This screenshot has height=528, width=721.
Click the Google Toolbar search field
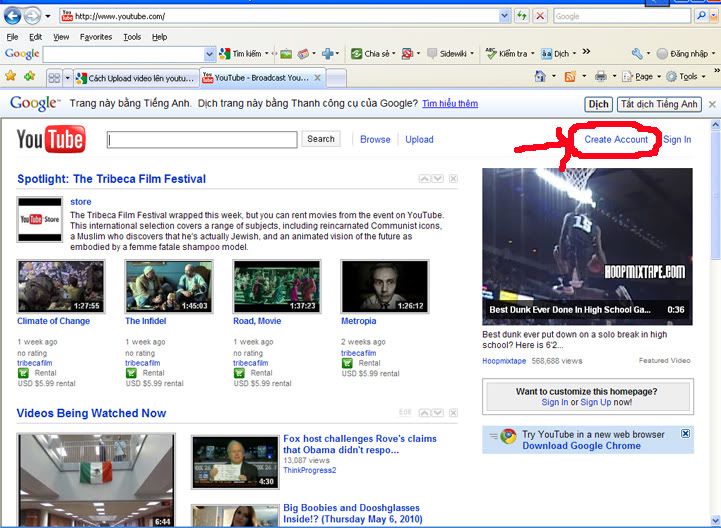(x=123, y=54)
